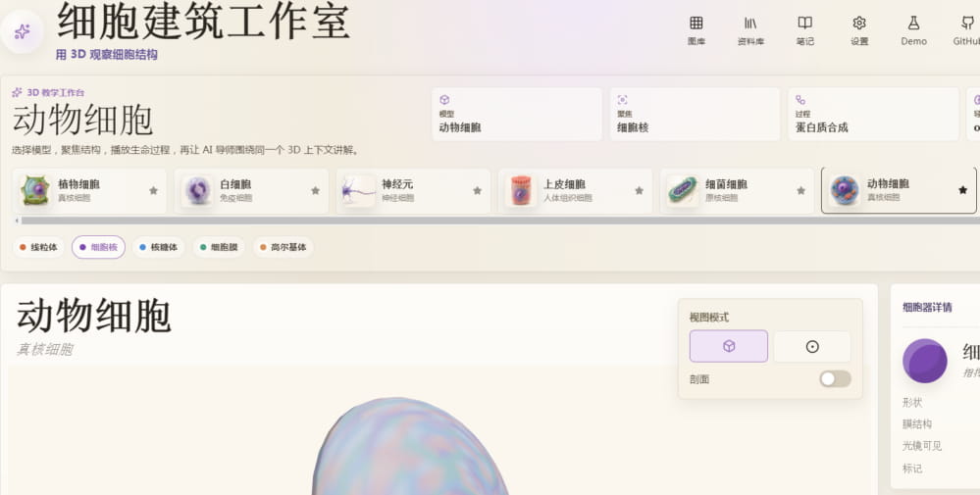This screenshot has height=495, width=980.
Task: Open the GitHub link icon
Action: click(966, 30)
